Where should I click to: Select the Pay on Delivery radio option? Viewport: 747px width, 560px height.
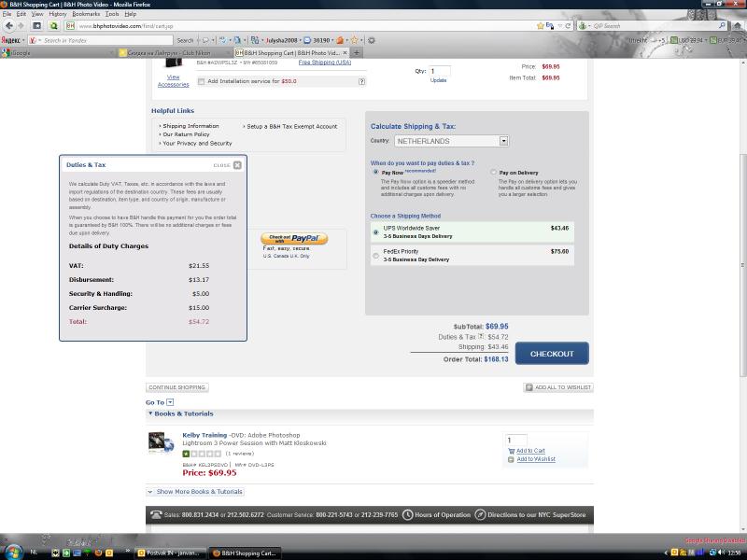[494, 172]
